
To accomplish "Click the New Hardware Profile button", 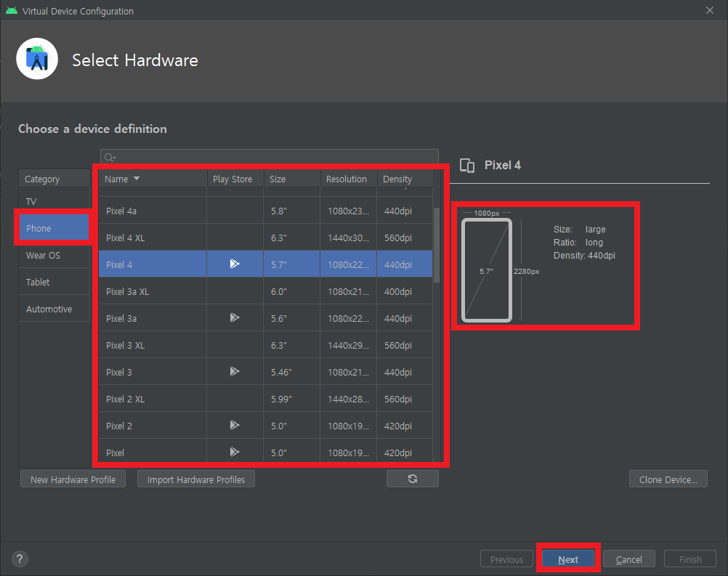I will 73,479.
